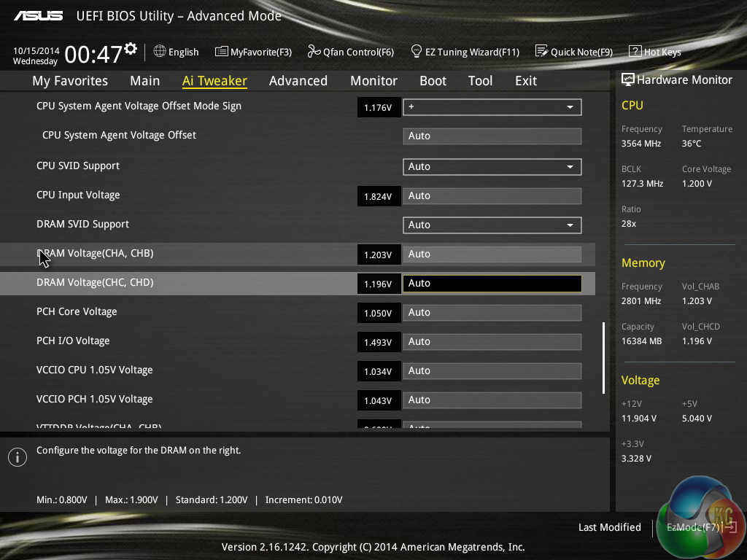
Task: Open the English language selector
Action: coord(176,52)
